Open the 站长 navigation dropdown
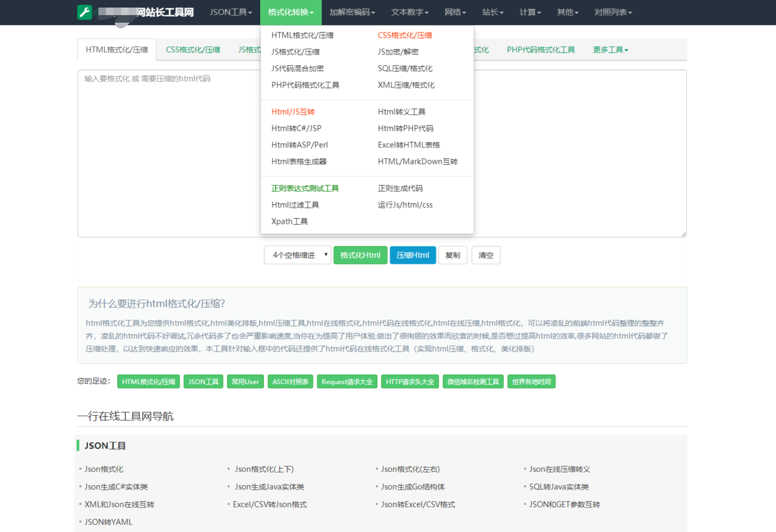The width and height of the screenshot is (776, 532). tap(493, 12)
